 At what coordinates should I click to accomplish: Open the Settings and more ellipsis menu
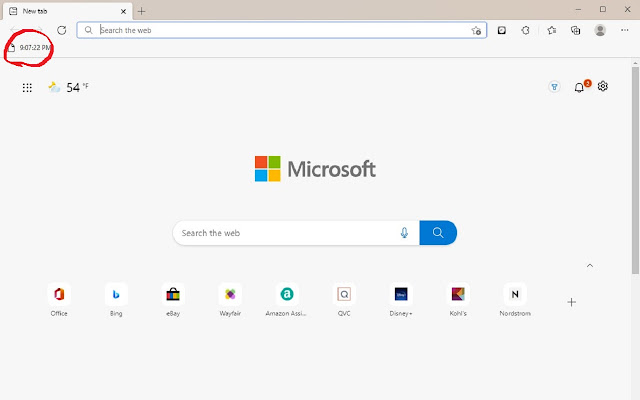tap(624, 30)
